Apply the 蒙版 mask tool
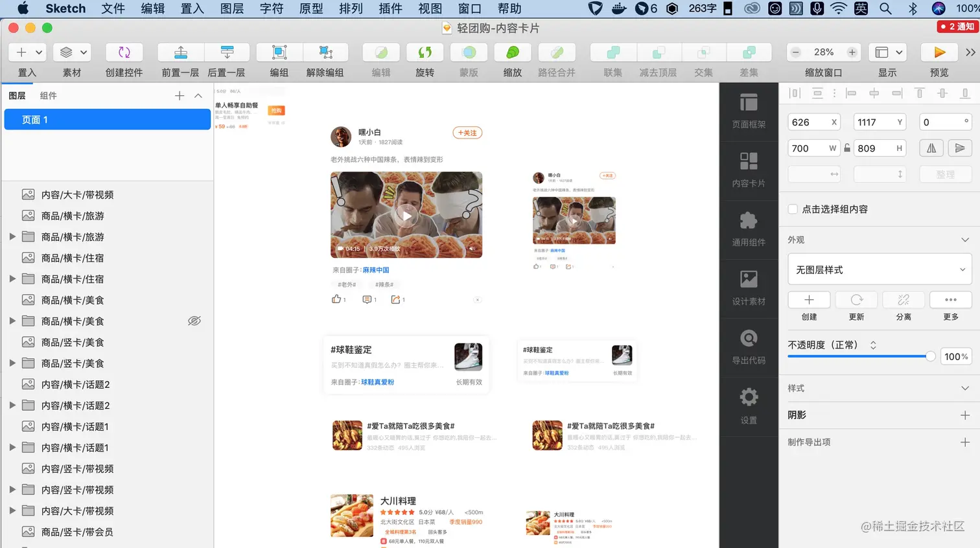This screenshot has height=548, width=980. click(x=469, y=52)
